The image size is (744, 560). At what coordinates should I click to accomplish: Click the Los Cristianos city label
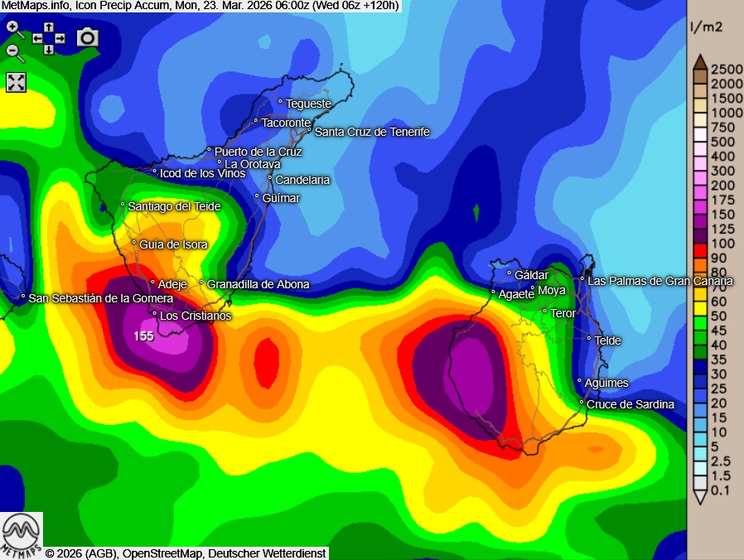click(195, 316)
